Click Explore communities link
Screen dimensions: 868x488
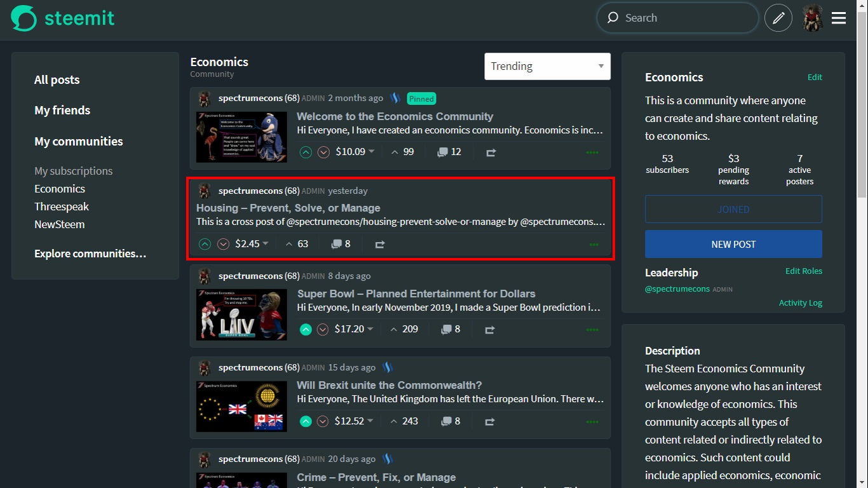pos(90,254)
